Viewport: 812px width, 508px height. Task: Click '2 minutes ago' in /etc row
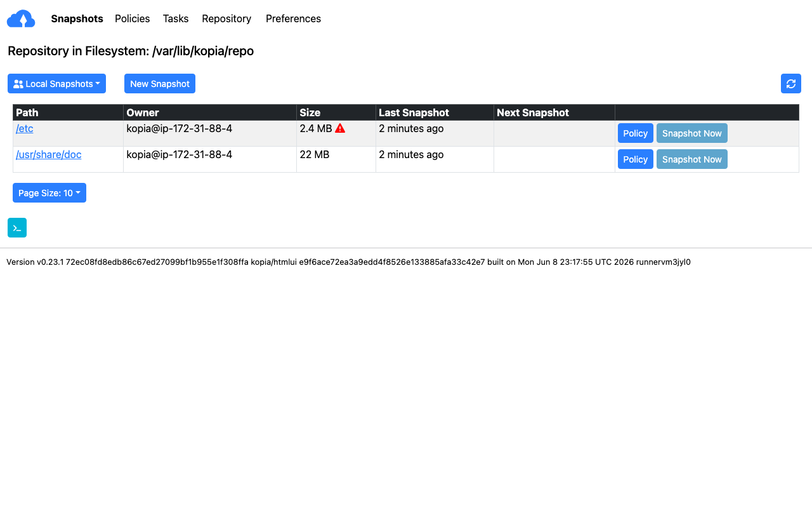click(411, 128)
